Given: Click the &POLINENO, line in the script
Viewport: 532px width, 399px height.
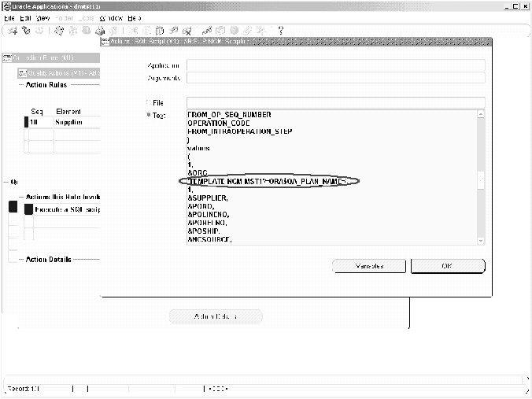Looking at the screenshot, I should [209, 214].
